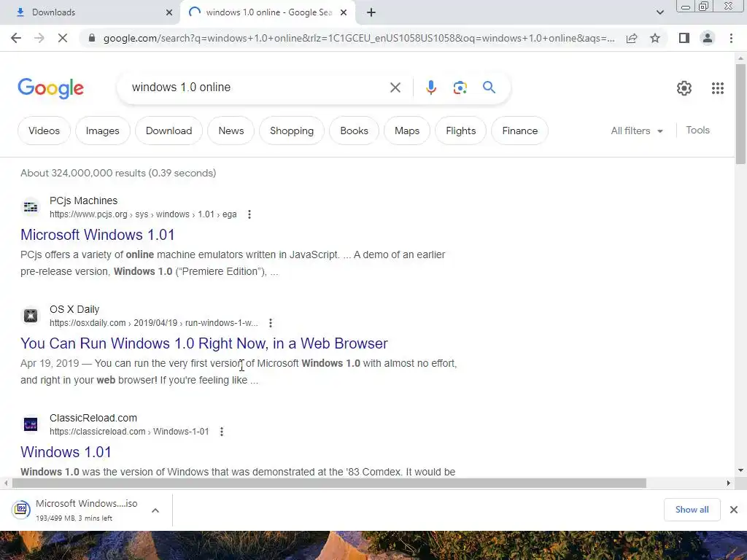This screenshot has height=560, width=747.
Task: Click the forward navigation arrow
Action: (39, 38)
